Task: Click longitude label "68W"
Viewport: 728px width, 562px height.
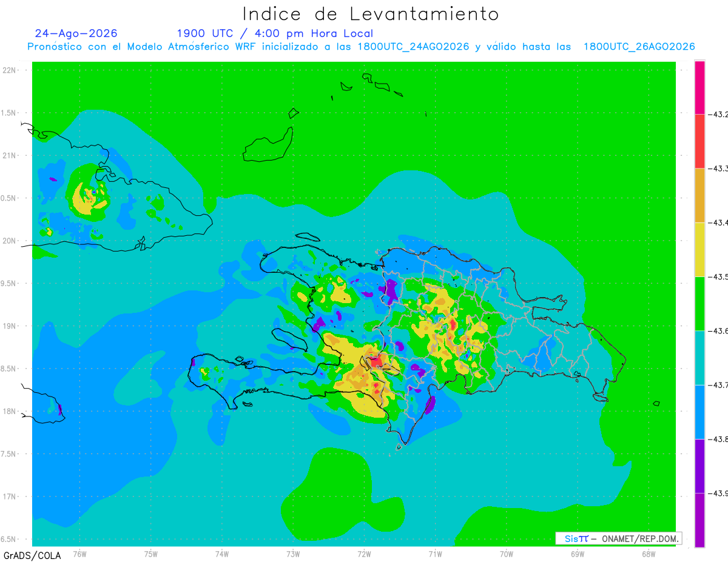Action: (649, 554)
